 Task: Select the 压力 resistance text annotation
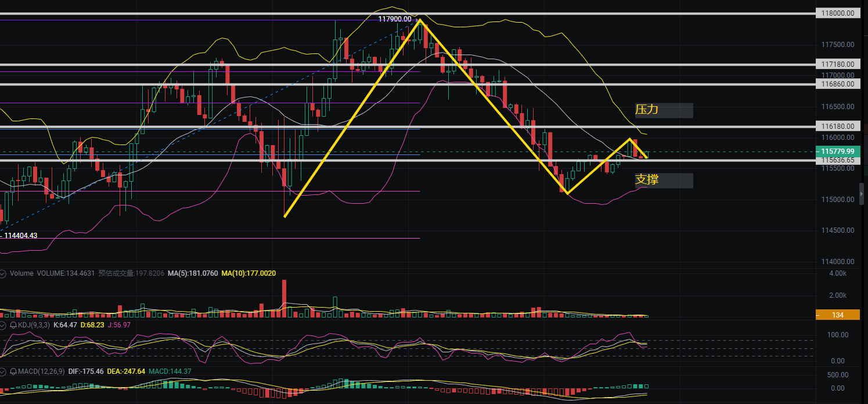[647, 110]
